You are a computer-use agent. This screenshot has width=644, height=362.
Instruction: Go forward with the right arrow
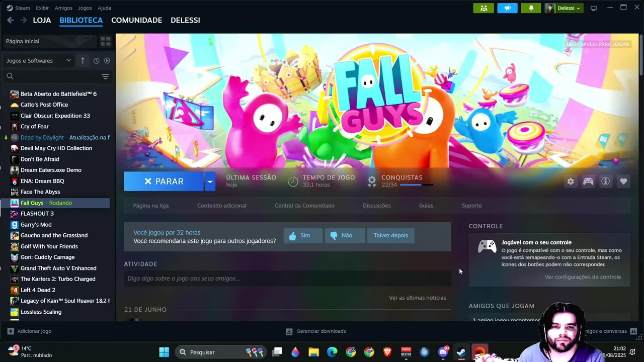coord(24,20)
